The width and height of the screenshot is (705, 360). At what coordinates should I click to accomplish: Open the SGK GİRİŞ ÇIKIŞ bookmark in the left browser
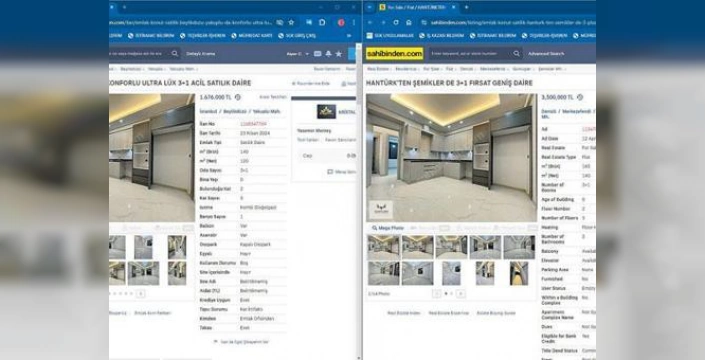[x=297, y=36]
